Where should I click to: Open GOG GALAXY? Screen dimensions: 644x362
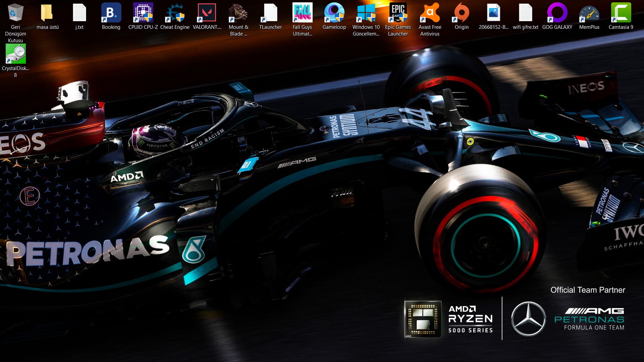click(x=557, y=16)
